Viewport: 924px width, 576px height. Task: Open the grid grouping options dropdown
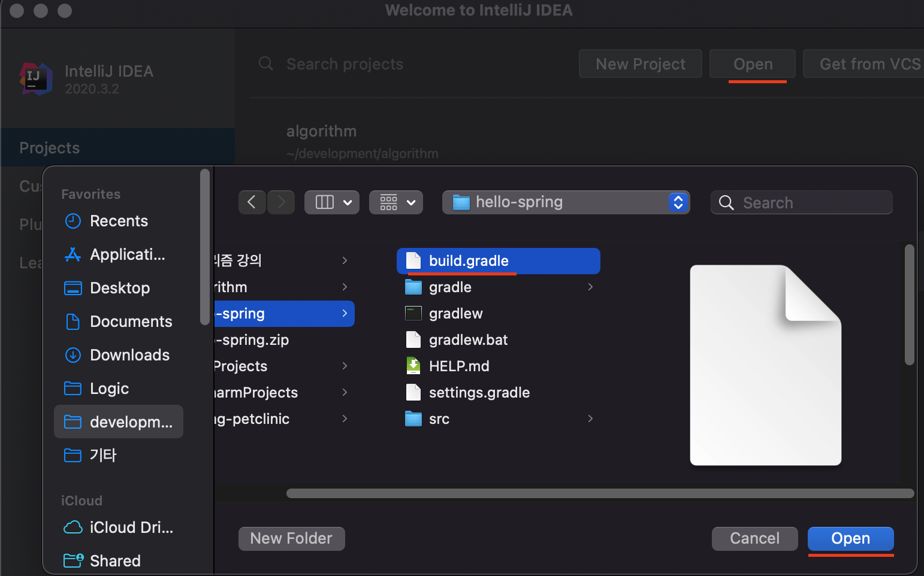(396, 202)
